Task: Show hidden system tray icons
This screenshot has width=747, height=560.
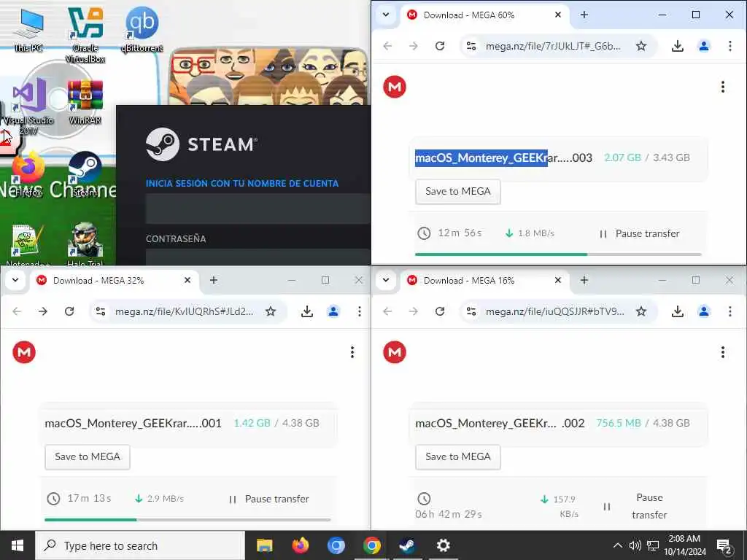Action: pos(617,545)
